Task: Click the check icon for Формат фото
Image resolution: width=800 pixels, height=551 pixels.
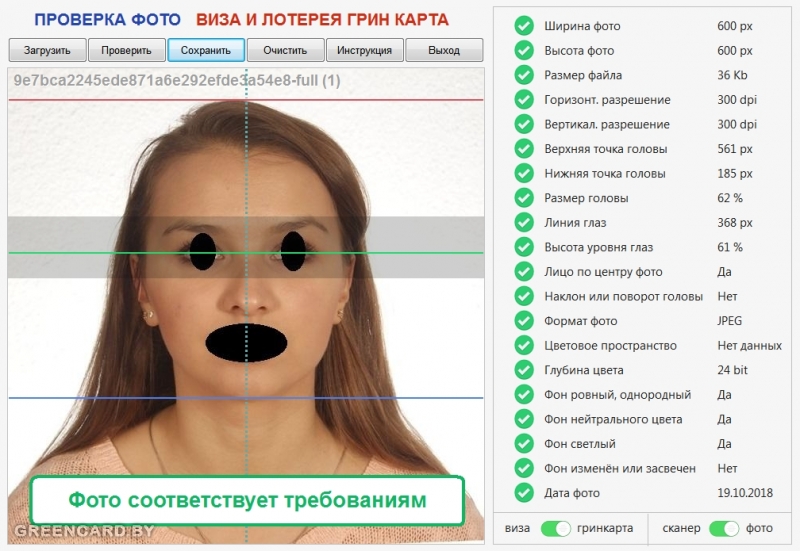Action: [524, 320]
